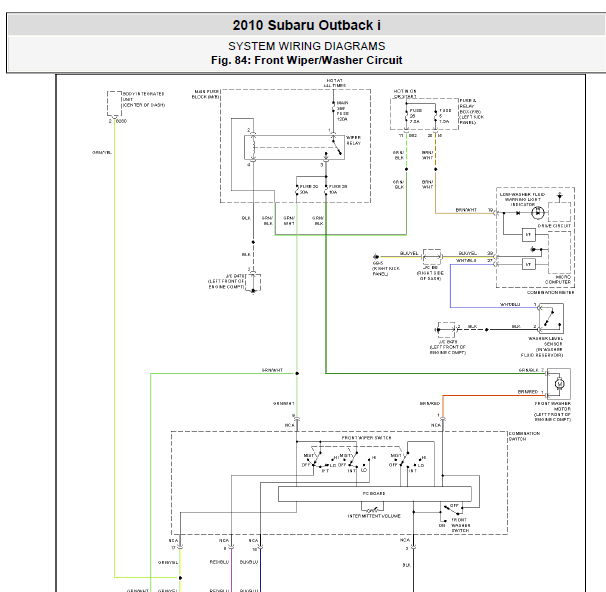Viewport: 606px width, 592px height.
Task: Click the 'MAIN FUSE BLOCK' label
Action: (206, 94)
